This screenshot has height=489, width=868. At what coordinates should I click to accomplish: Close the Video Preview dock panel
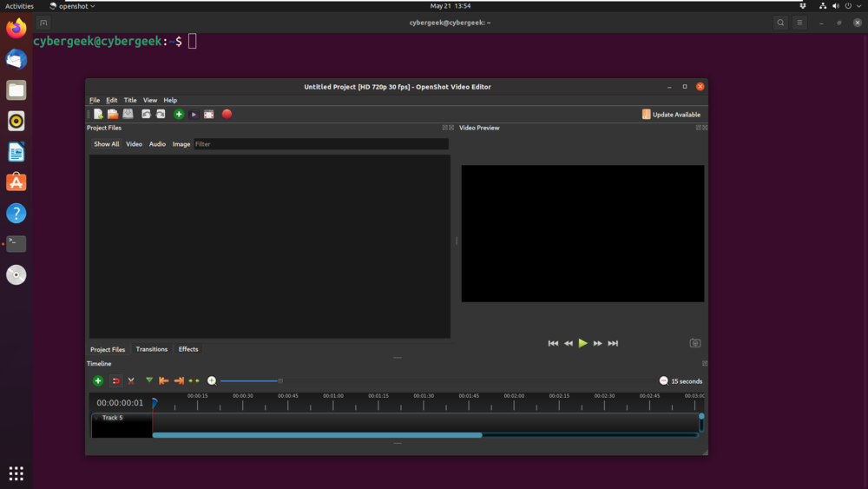[x=705, y=128]
